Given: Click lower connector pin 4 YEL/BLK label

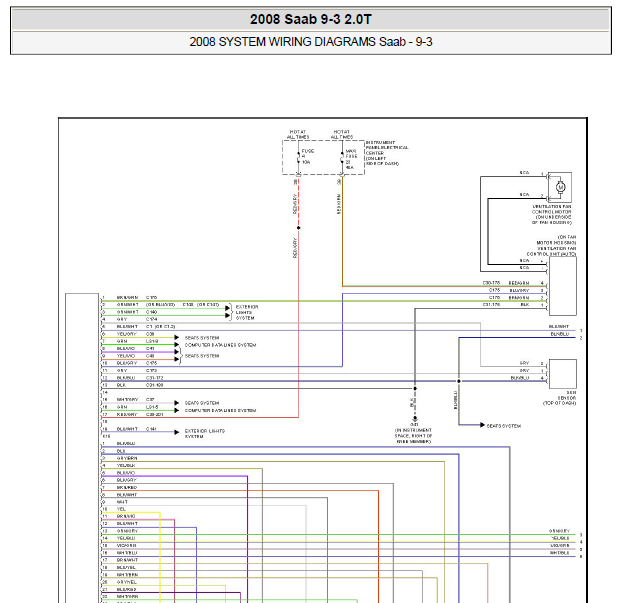Looking at the screenshot, I should pos(126,465).
